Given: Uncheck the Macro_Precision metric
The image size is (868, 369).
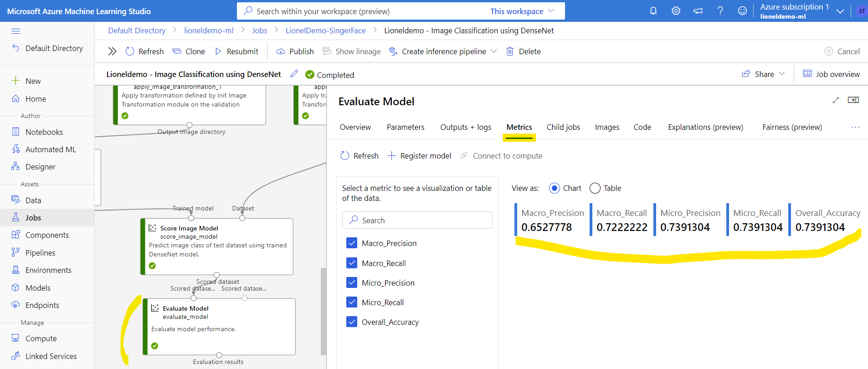Looking at the screenshot, I should coord(352,243).
